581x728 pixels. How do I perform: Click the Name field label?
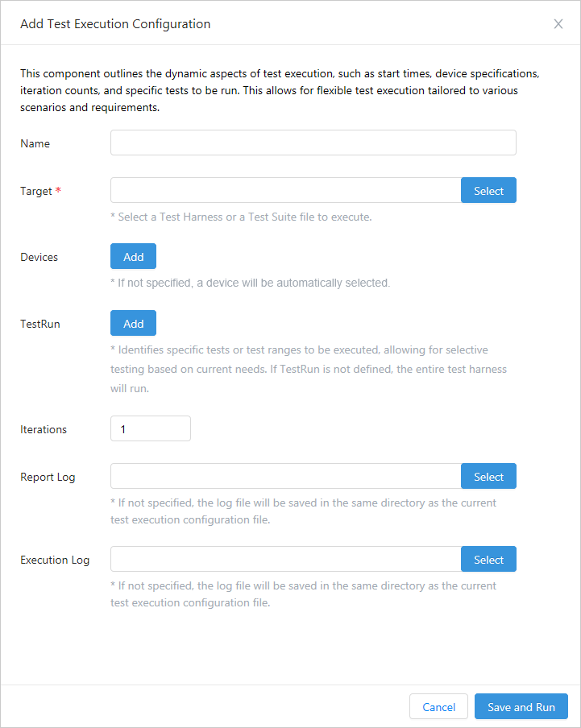tap(35, 143)
